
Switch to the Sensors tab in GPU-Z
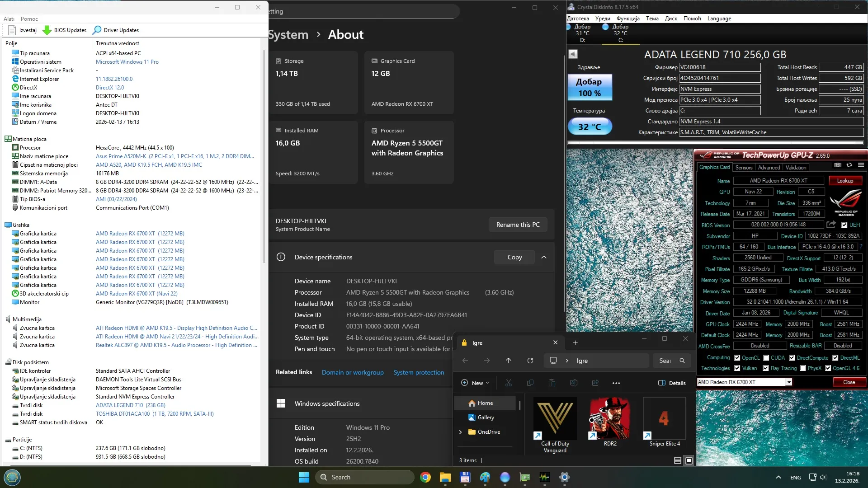point(744,168)
